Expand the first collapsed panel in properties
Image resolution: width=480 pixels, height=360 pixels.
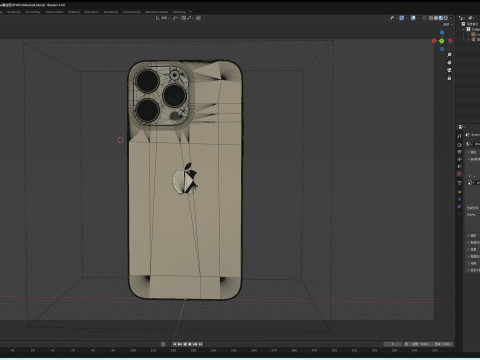[x=469, y=152]
